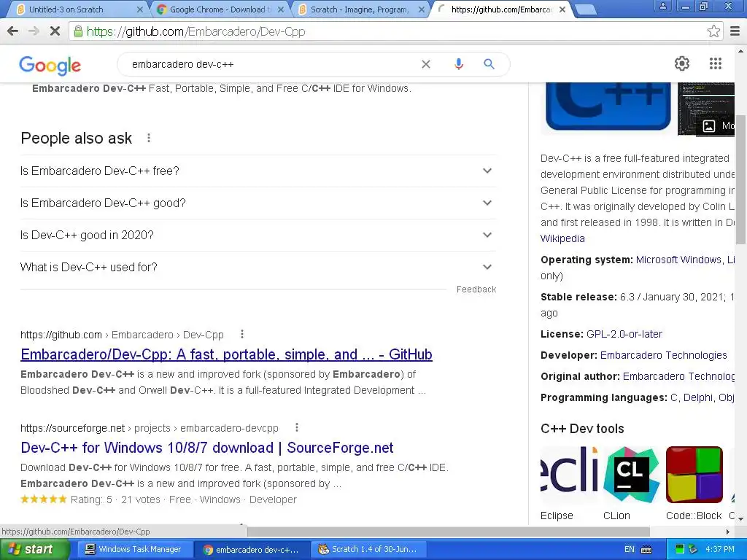
Task: Close the Google Chrome - Download tab
Action: pos(281,9)
